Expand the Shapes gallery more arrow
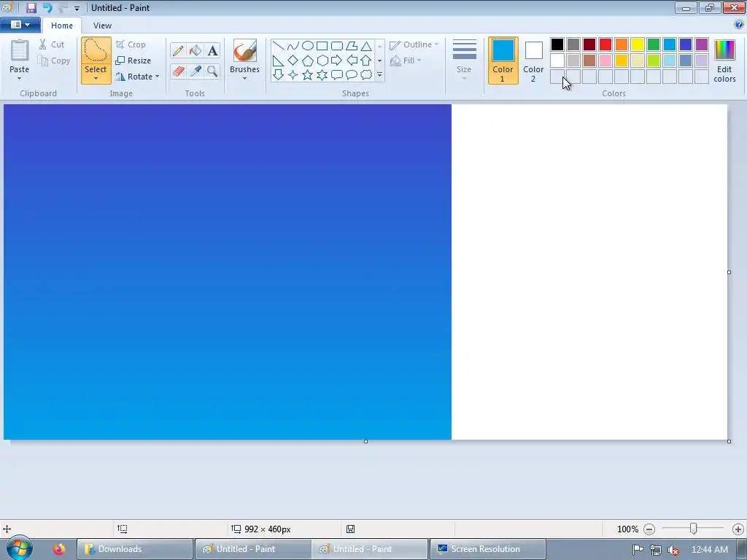Screen dimensions: 747x560 379,75
